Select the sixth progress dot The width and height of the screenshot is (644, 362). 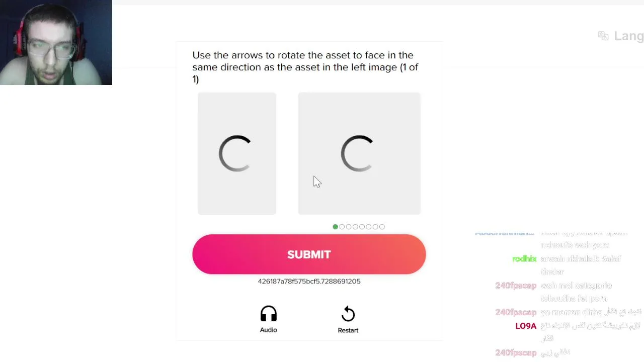click(x=369, y=227)
